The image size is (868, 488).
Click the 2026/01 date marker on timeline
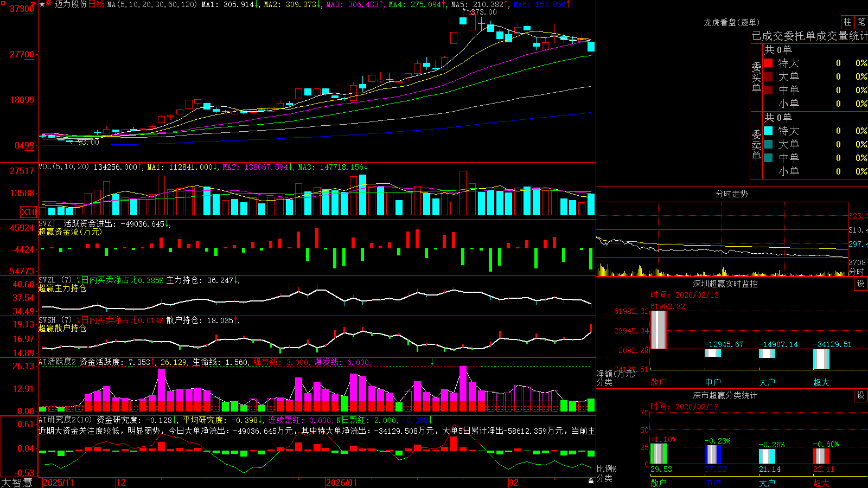pyautogui.click(x=341, y=483)
